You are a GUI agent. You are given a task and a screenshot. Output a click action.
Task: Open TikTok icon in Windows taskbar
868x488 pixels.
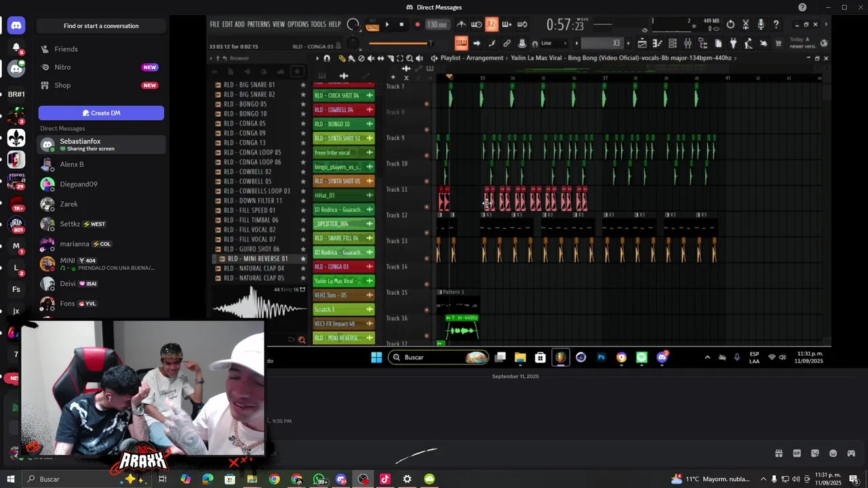tap(385, 479)
